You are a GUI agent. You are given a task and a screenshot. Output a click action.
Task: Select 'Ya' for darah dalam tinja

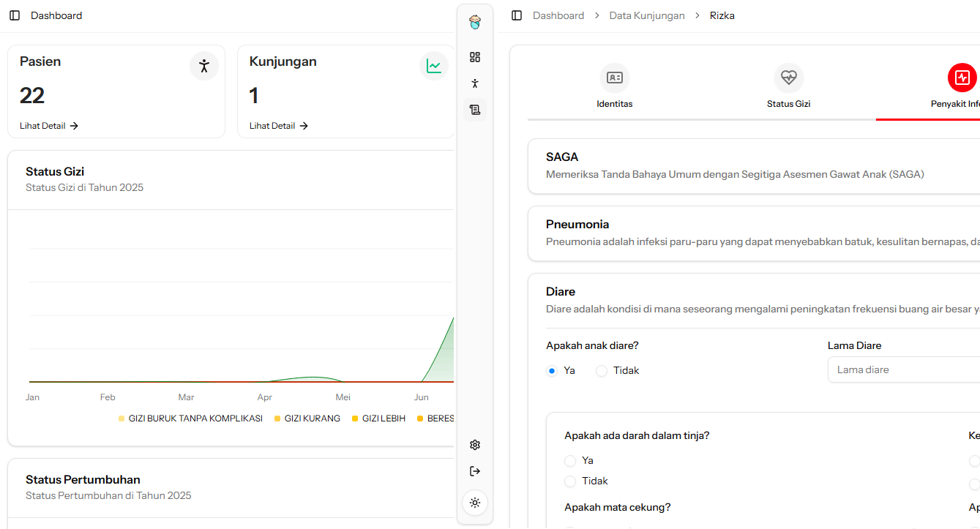pyautogui.click(x=570, y=461)
